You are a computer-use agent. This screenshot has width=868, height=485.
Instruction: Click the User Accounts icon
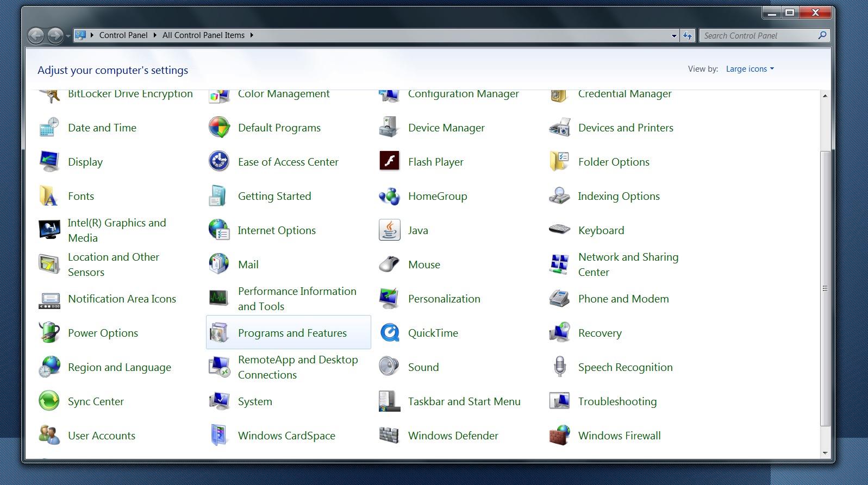click(49, 436)
